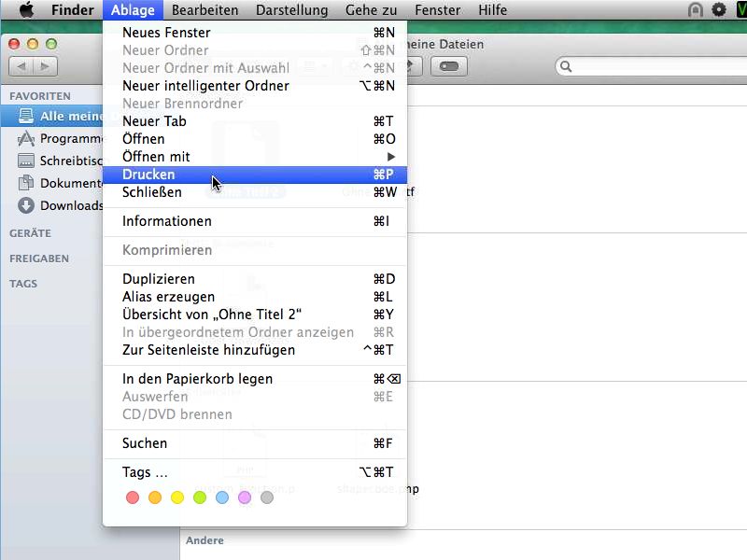Choose Zur Seitenleiste hinzufügen
The image size is (747, 560).
255,351
